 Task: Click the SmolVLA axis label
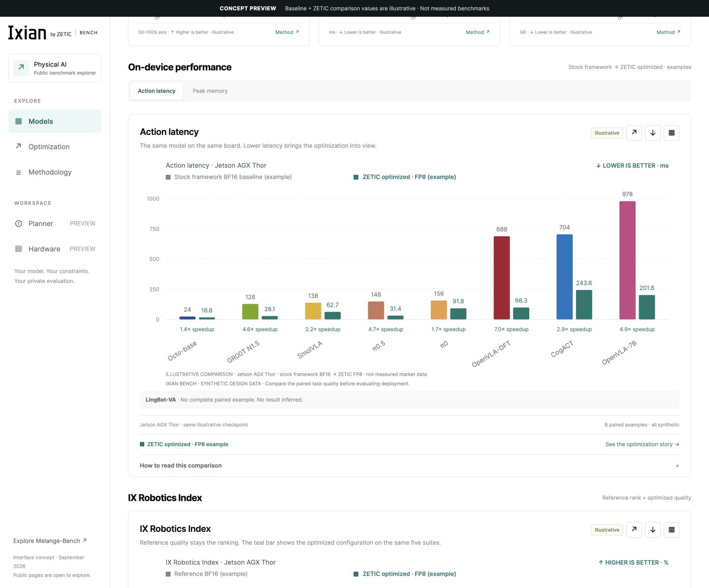tap(310, 350)
